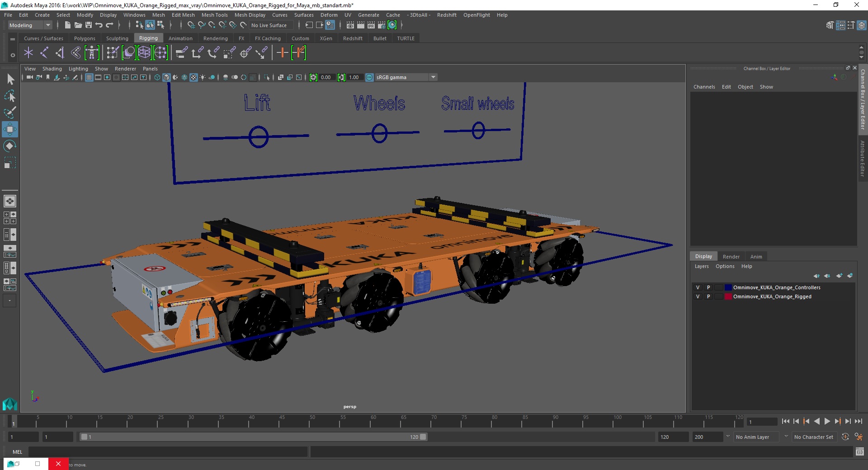Open the Options menu in layer editor

(x=725, y=266)
